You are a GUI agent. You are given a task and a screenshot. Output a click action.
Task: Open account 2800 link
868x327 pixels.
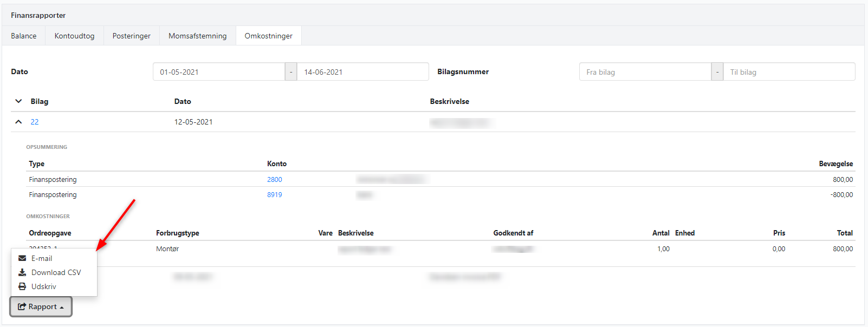point(274,179)
